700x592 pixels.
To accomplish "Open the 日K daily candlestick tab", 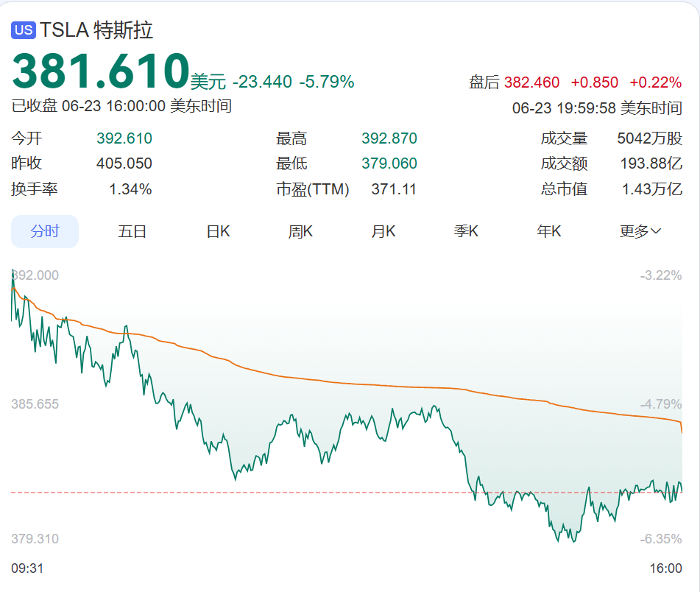I will [x=219, y=231].
